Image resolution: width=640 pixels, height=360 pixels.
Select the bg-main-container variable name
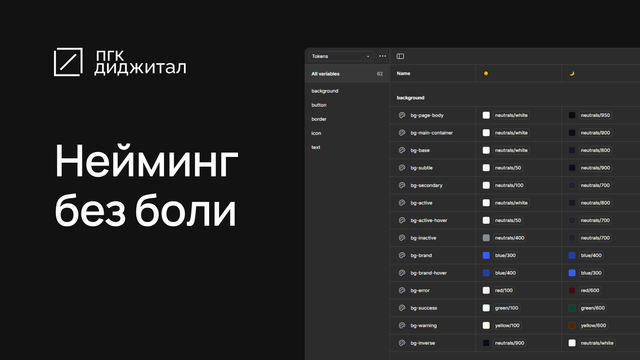pos(431,133)
